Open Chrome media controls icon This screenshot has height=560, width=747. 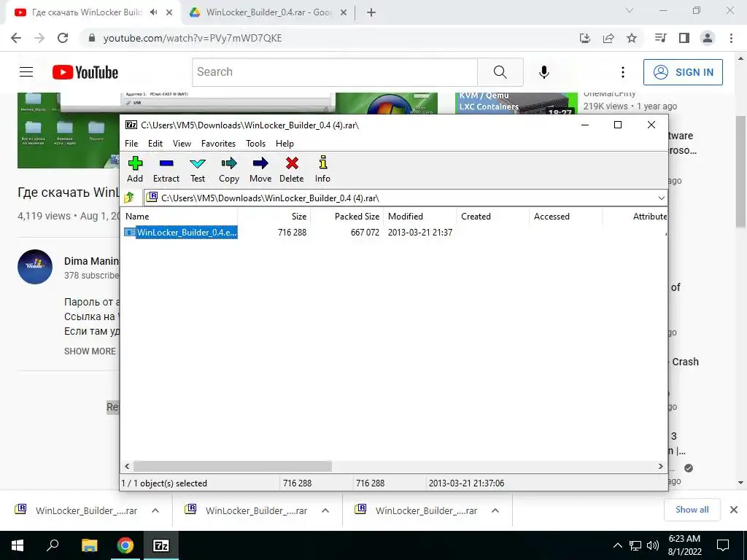point(660,38)
